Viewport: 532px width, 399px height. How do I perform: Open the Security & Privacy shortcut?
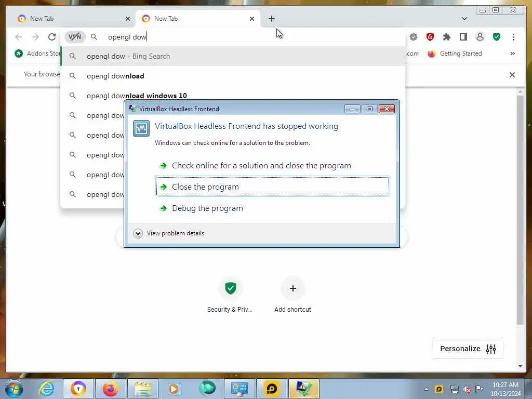(x=230, y=295)
